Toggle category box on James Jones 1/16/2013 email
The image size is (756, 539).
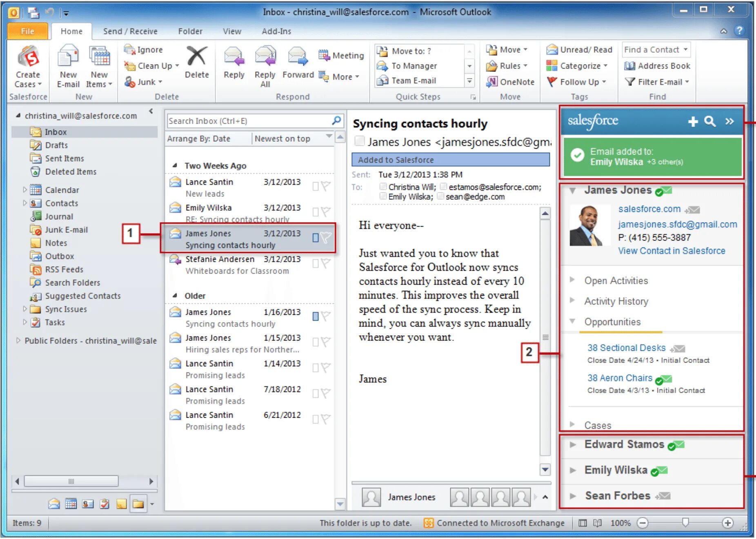(315, 316)
